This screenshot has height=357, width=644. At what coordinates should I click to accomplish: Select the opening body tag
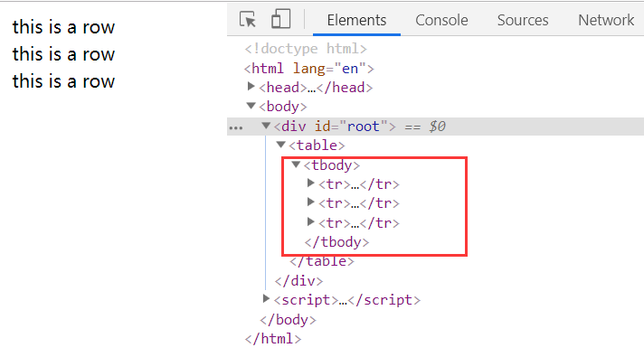[x=282, y=107]
